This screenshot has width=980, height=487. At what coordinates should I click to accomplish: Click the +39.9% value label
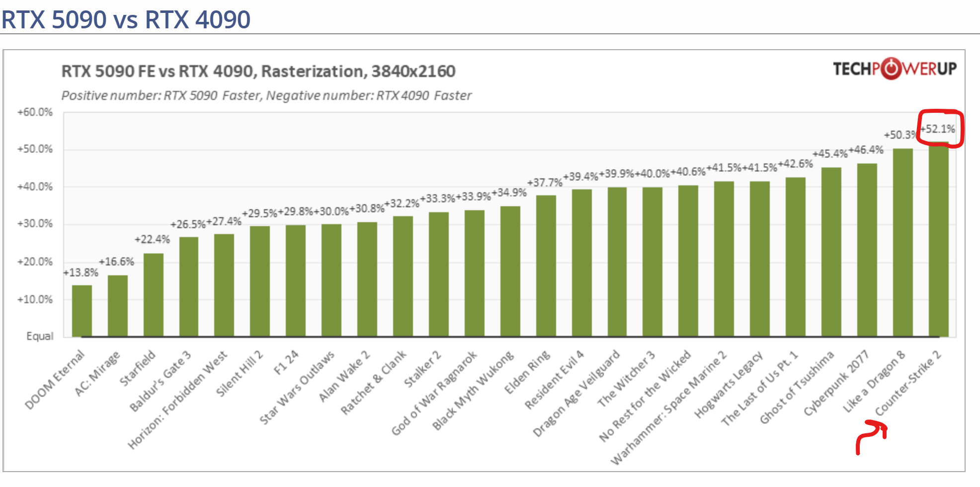pos(616,173)
